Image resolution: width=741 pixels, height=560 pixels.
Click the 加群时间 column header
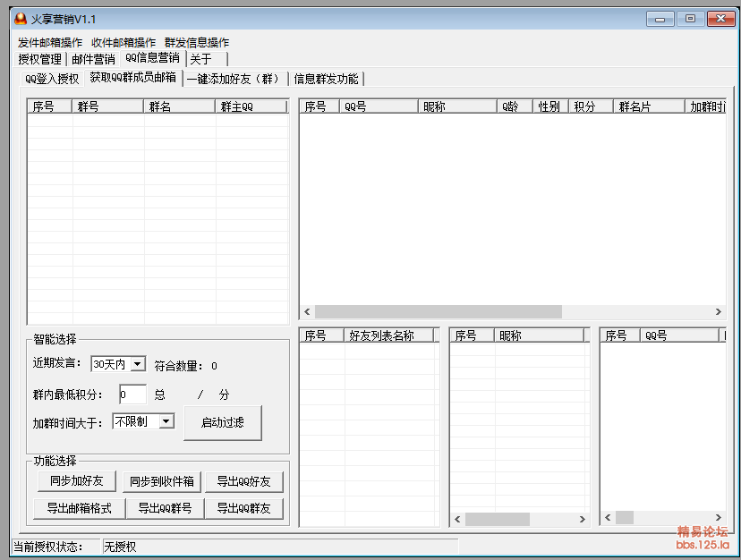point(706,106)
